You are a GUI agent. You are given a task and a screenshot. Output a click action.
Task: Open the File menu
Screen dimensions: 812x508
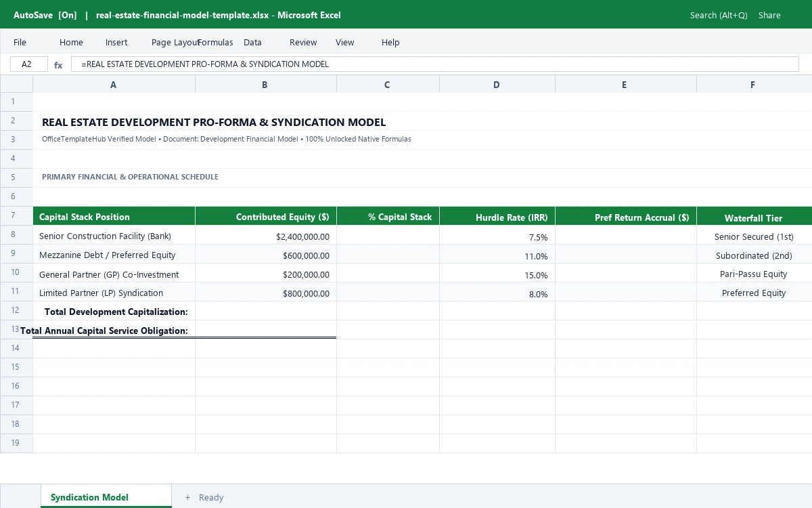(20, 42)
